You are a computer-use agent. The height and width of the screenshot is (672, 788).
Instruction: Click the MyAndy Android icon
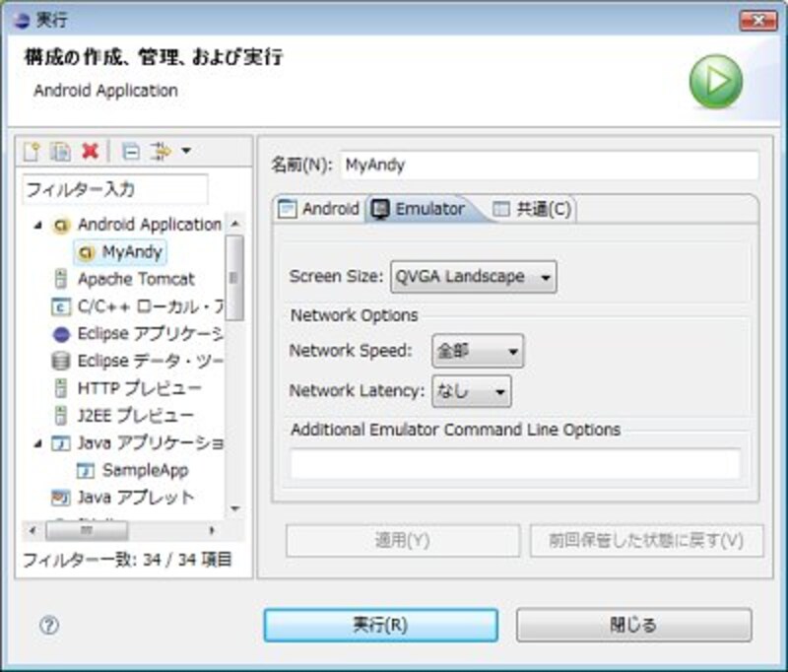[86, 252]
